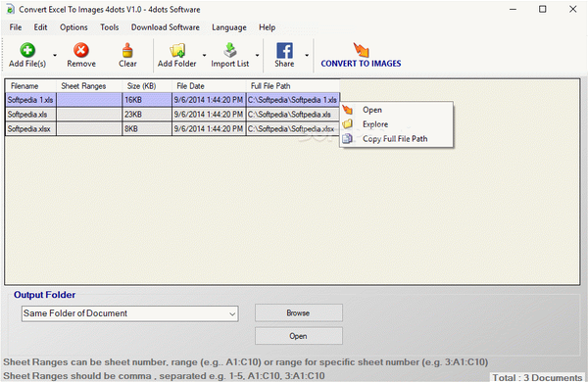Click the Facebook Share icon
Screen dimensions: 588x382
[284, 50]
